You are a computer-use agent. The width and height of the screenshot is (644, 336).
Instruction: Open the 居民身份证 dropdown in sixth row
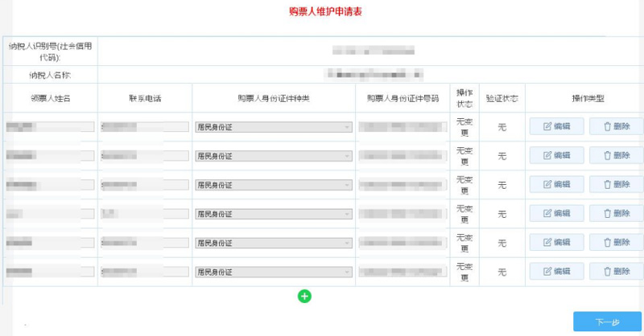pyautogui.click(x=274, y=272)
